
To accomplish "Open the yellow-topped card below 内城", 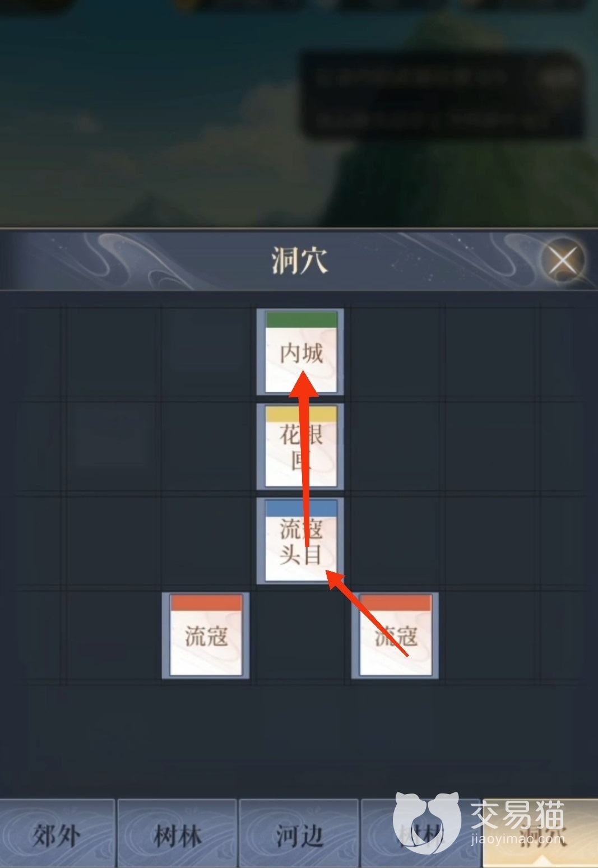I will pyautogui.click(x=300, y=446).
